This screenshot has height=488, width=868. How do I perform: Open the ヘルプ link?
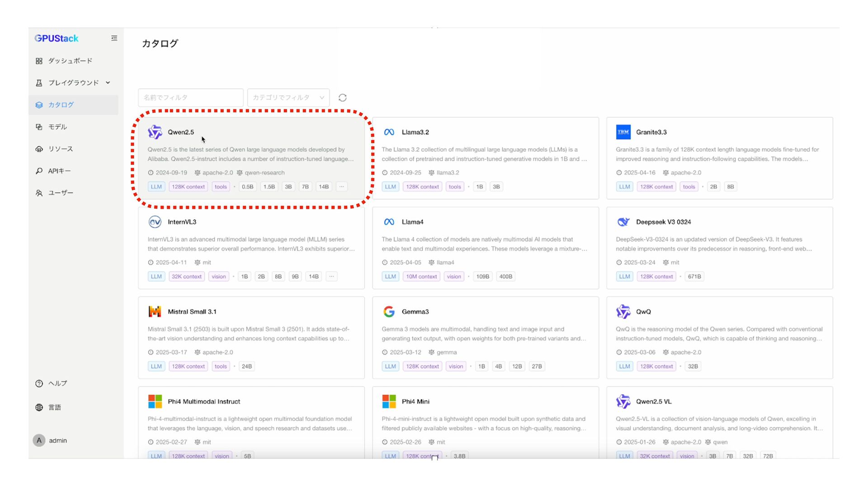57,384
